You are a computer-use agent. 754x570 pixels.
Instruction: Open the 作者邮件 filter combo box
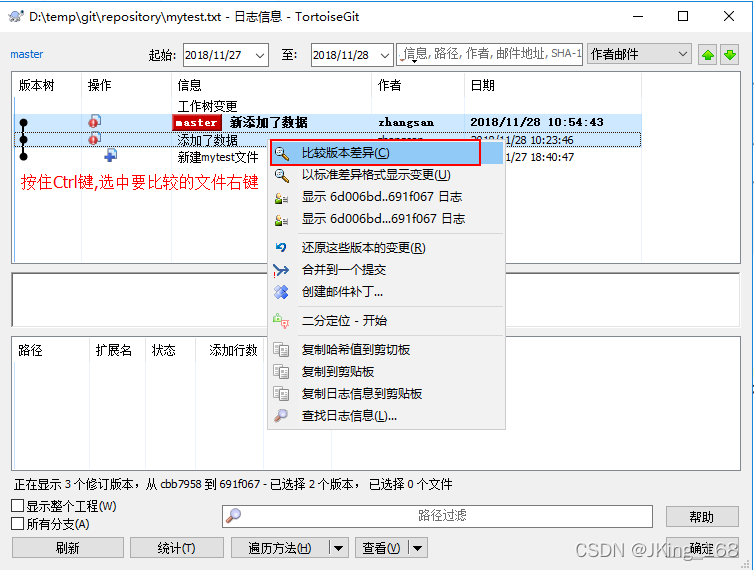tap(639, 54)
